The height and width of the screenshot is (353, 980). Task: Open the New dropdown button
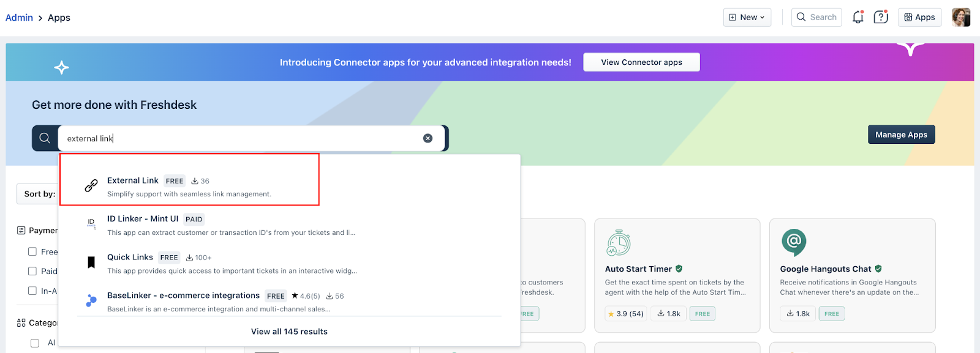click(x=747, y=17)
